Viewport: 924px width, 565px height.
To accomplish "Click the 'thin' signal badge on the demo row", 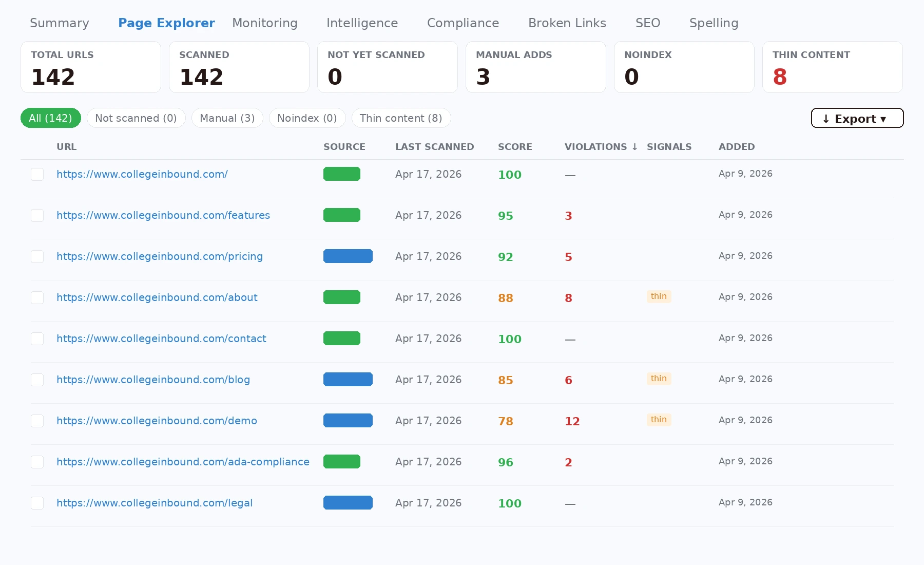I will pos(659,420).
